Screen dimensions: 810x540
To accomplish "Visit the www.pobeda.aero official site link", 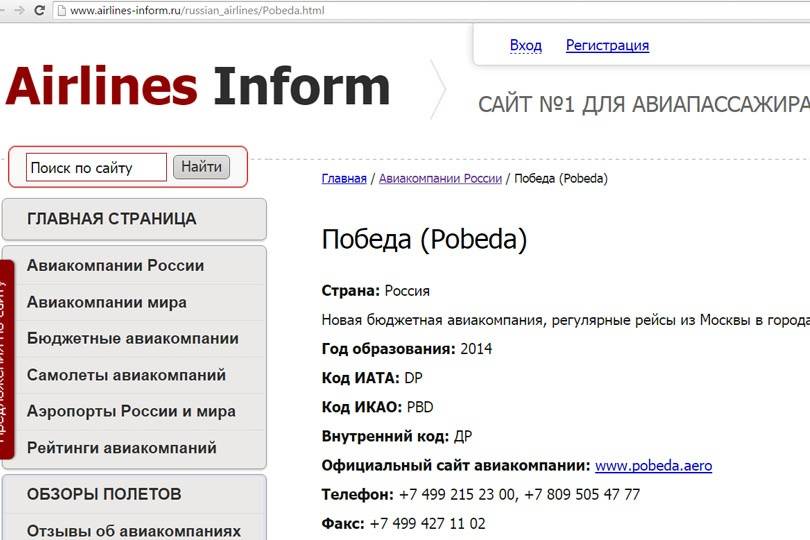I will (653, 466).
